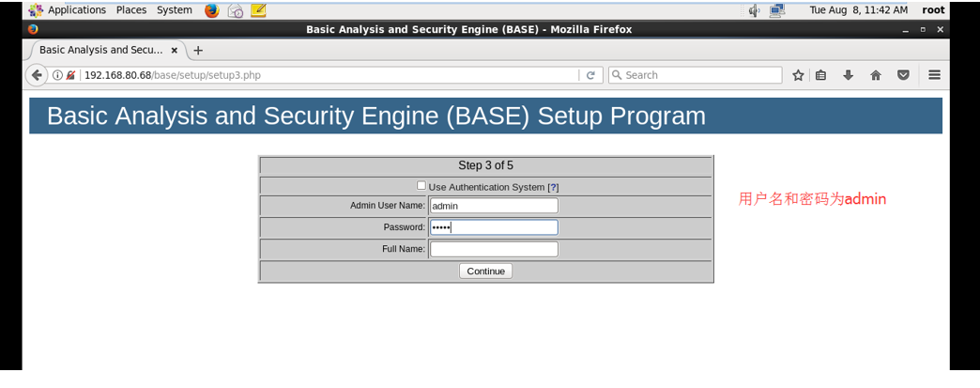The height and width of the screenshot is (388, 980).
Task: Click the volume speaker icon in system tray
Action: pos(755,10)
